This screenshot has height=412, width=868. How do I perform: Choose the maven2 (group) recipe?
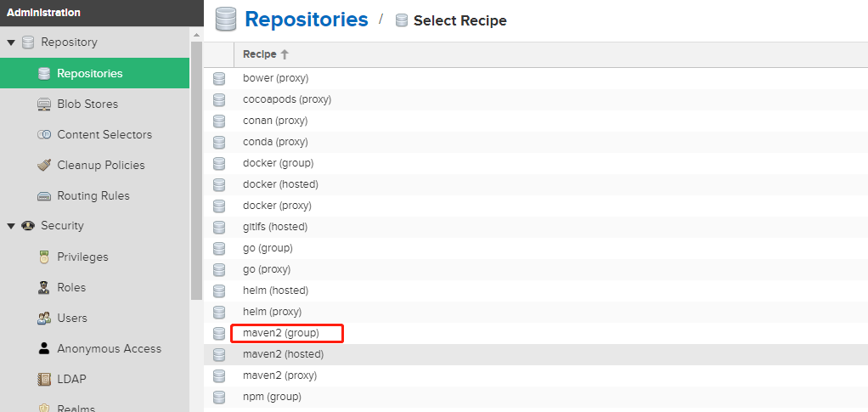(280, 333)
